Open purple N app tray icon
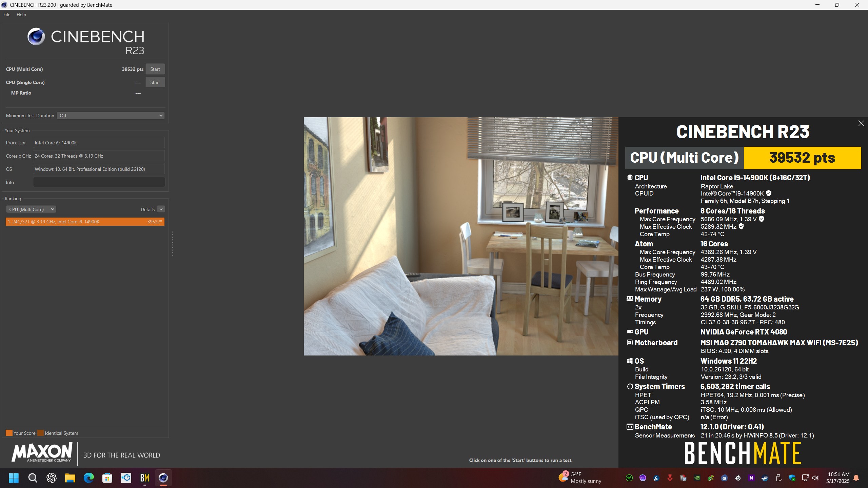Viewport: 868px width, 488px height. pos(751,478)
